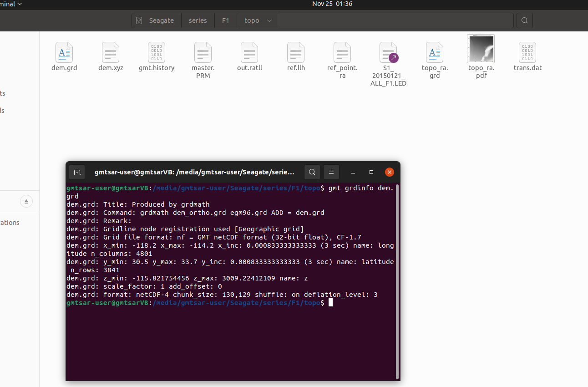Open the master.PRM file
Screen dimensions: 588x387
[x=203, y=52]
